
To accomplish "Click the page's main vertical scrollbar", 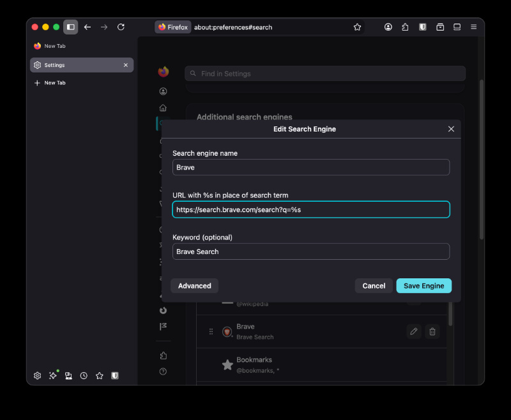I will [x=482, y=160].
